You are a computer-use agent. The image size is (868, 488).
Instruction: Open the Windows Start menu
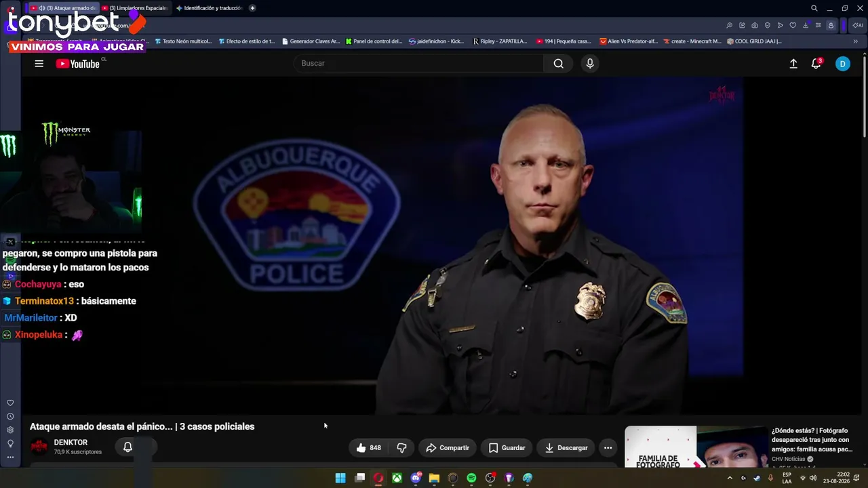click(x=340, y=478)
